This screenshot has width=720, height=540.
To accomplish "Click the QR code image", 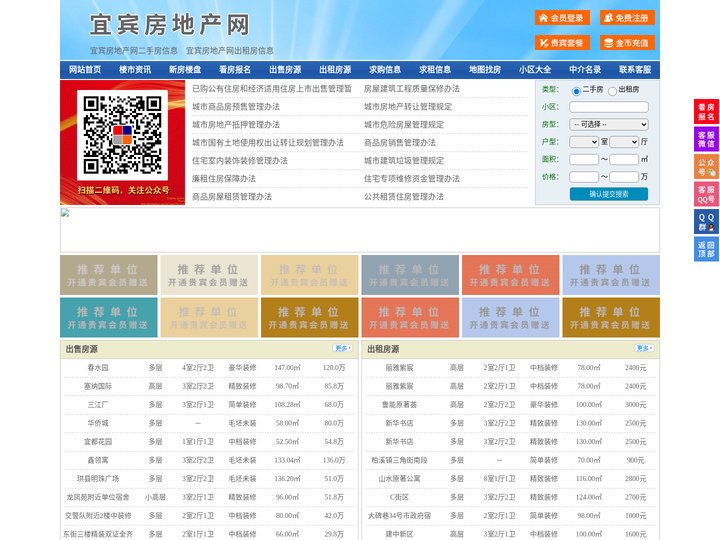I will pyautogui.click(x=122, y=135).
